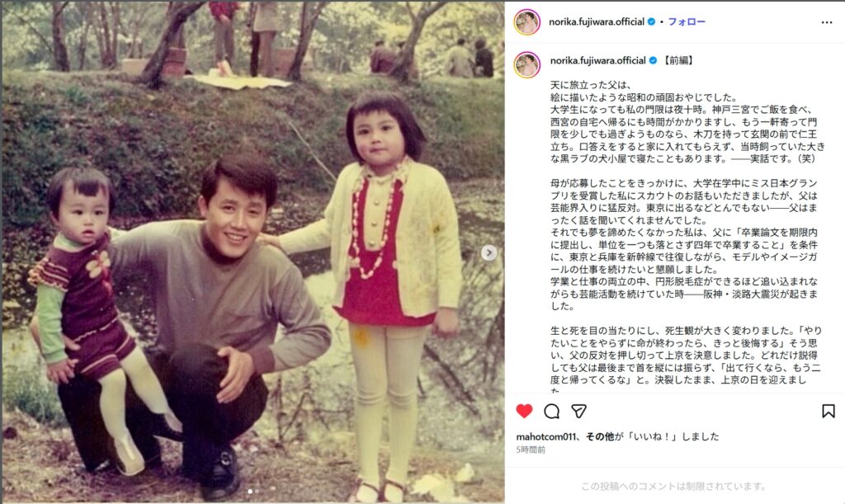The height and width of the screenshot is (504, 845).
Task: Select the second carousel dot indicator
Action: click(x=257, y=491)
